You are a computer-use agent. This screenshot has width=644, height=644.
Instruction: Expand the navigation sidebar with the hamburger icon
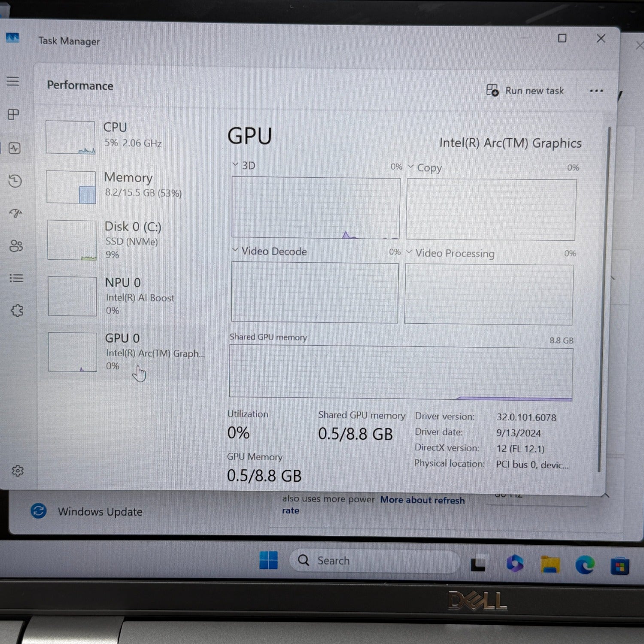(14, 81)
